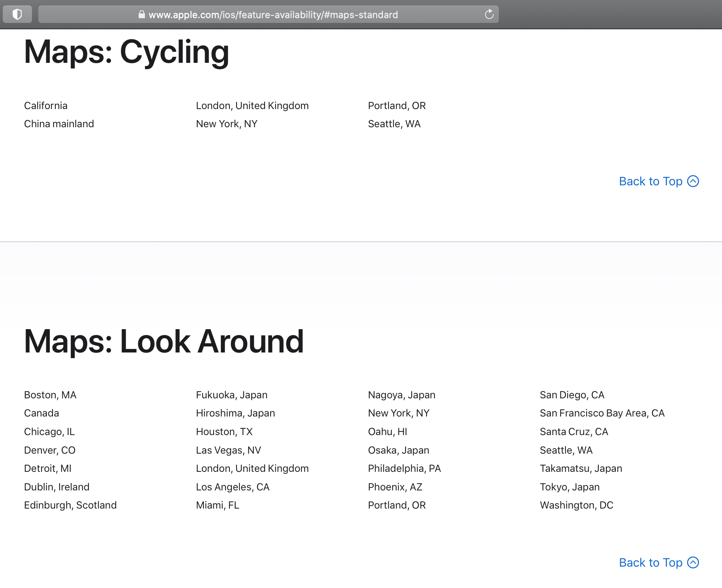Click Seattle, WA in the Cycling list

394,124
